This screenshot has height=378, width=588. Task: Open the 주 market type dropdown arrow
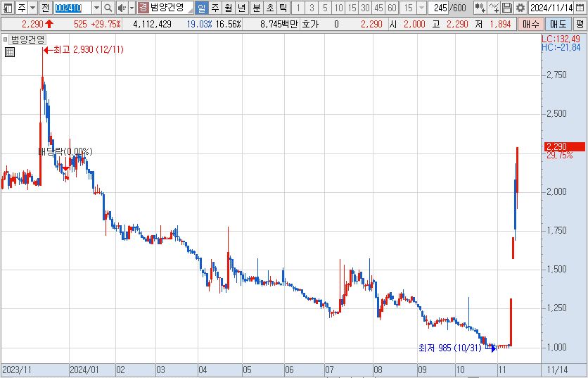[32, 8]
